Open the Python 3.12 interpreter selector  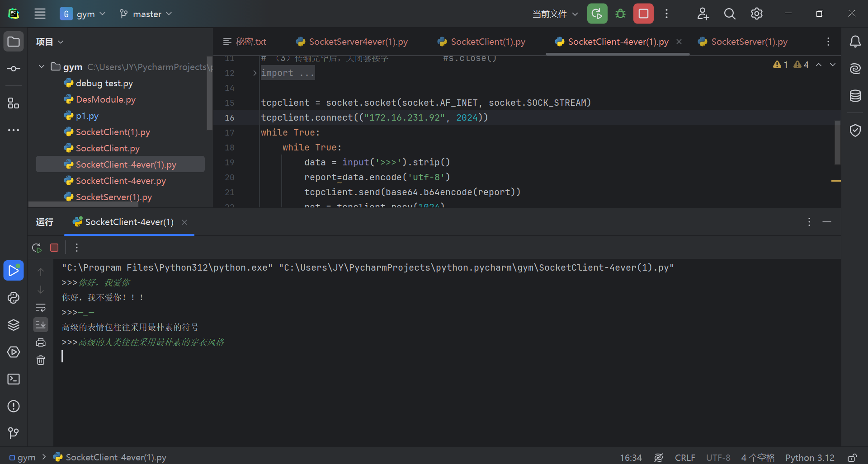coord(810,458)
